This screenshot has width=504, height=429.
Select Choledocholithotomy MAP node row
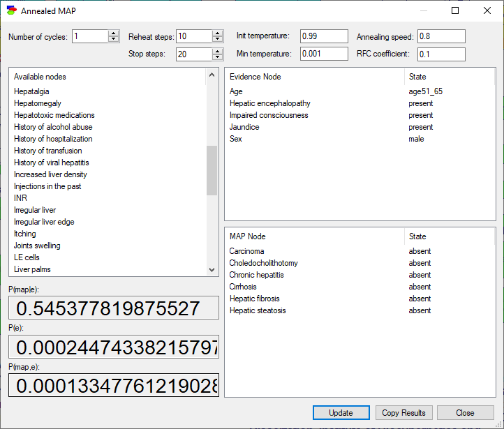[x=360, y=263]
